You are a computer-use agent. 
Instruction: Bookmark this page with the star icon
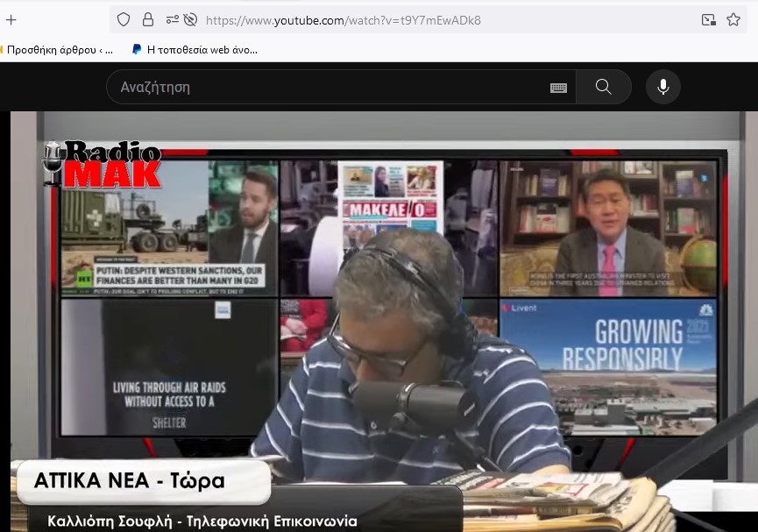click(x=733, y=20)
